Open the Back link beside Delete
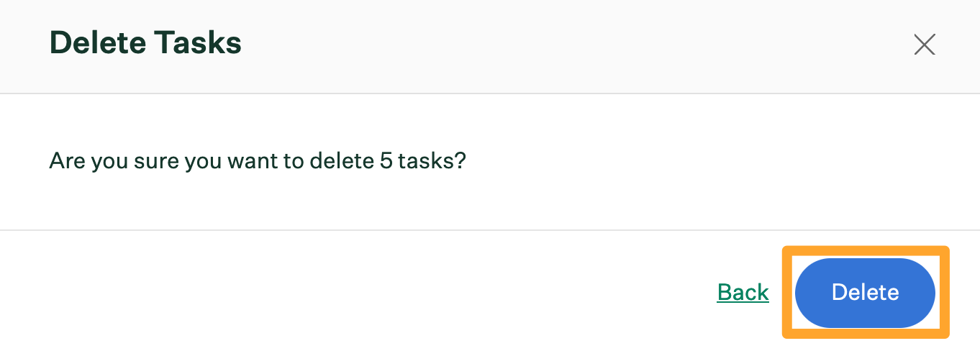This screenshot has width=980, height=351. pyautogui.click(x=743, y=292)
